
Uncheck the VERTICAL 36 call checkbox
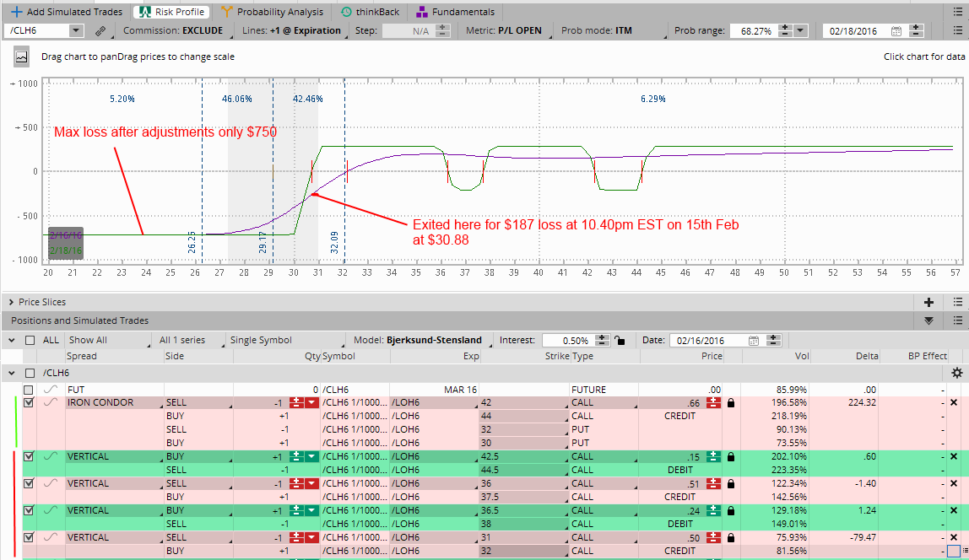(29, 483)
